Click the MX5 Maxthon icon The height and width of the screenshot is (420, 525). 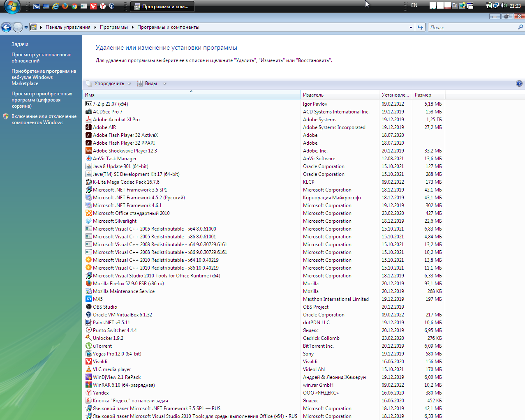coord(88,299)
